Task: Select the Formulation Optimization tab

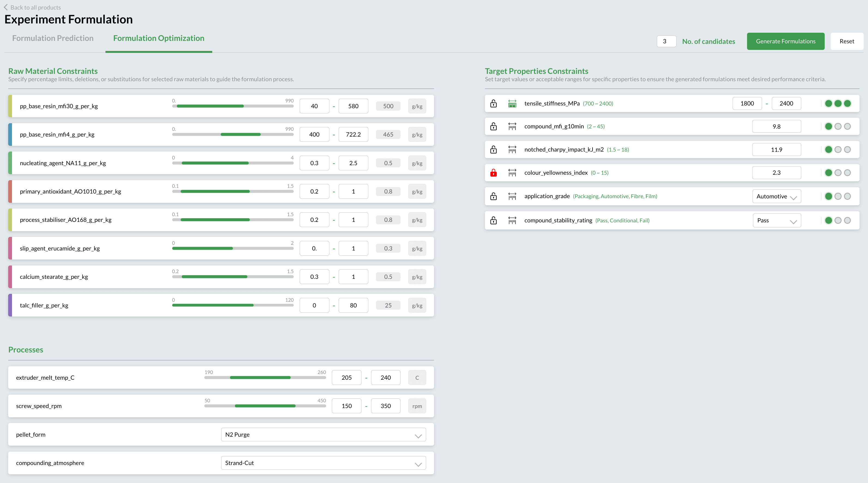Action: click(x=158, y=38)
